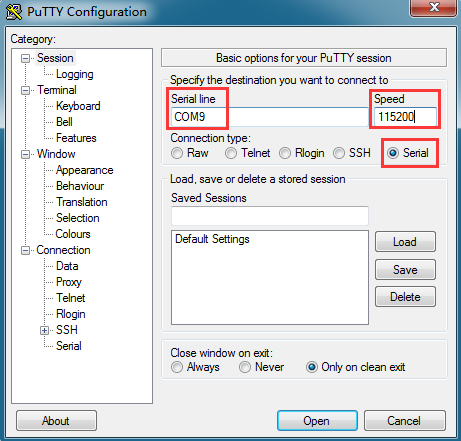The width and height of the screenshot is (461, 441).
Task: Open the Rlogin category in tree
Action: (x=71, y=314)
